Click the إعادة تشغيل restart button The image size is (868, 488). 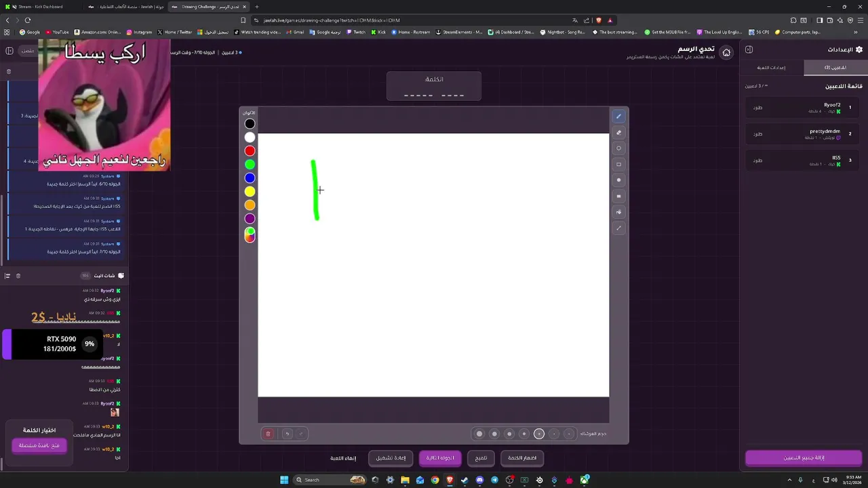pyautogui.click(x=391, y=458)
